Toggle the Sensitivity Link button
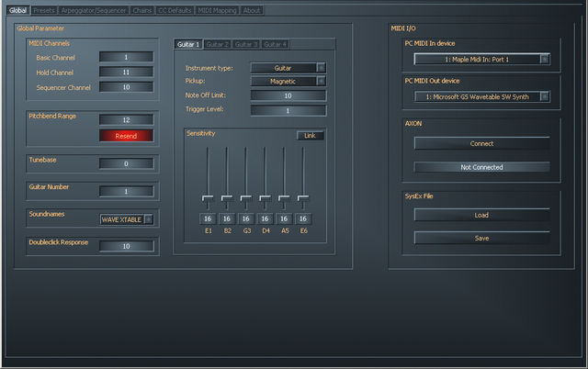Screen dimensions: 588x369 click(x=310, y=136)
